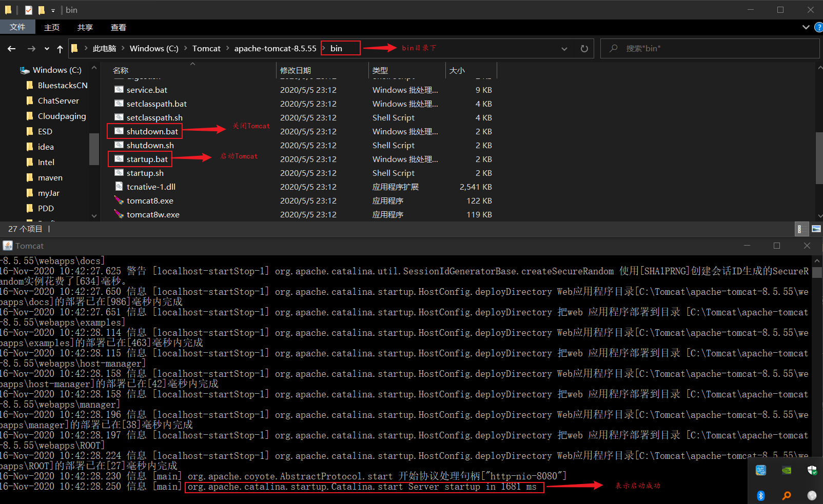Open Cloudpaging folder in navigation pane
823x504 pixels.
(x=62, y=116)
